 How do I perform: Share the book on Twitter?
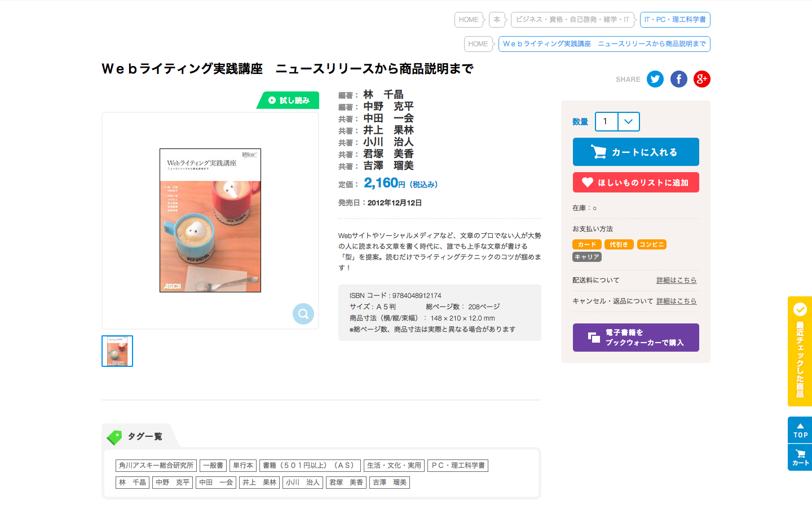coord(655,79)
